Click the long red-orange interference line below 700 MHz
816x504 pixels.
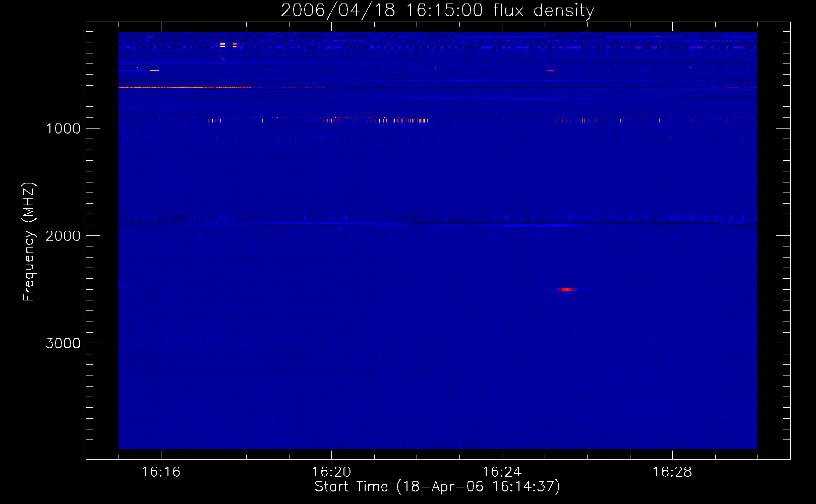coord(185,87)
